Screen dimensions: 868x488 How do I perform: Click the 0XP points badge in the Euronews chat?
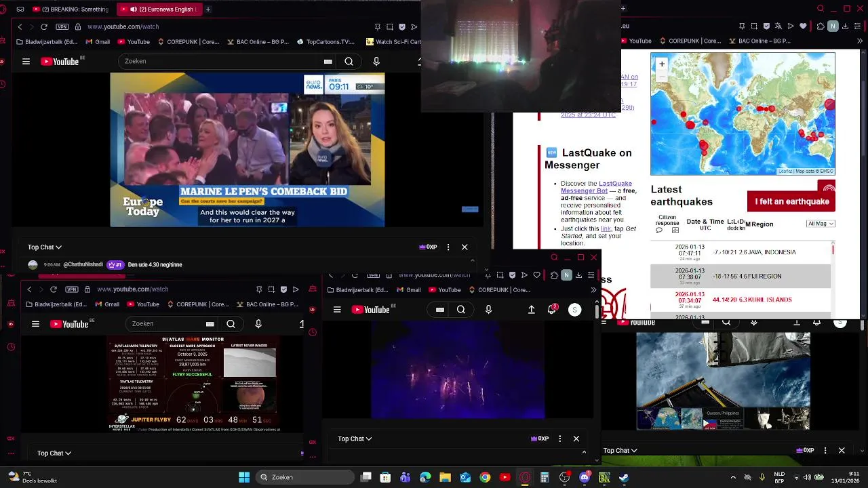[x=429, y=247]
